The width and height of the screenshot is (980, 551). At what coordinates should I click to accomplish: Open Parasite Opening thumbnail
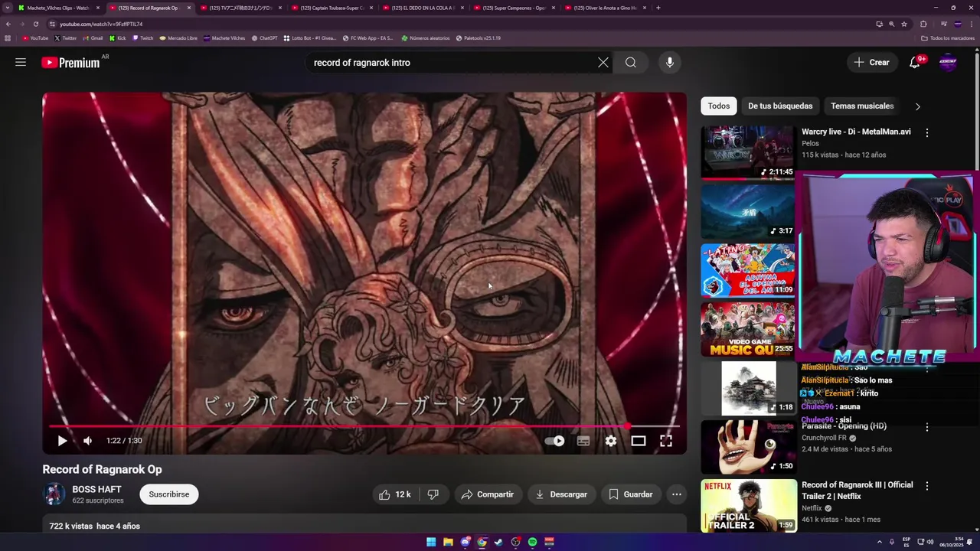tap(748, 447)
